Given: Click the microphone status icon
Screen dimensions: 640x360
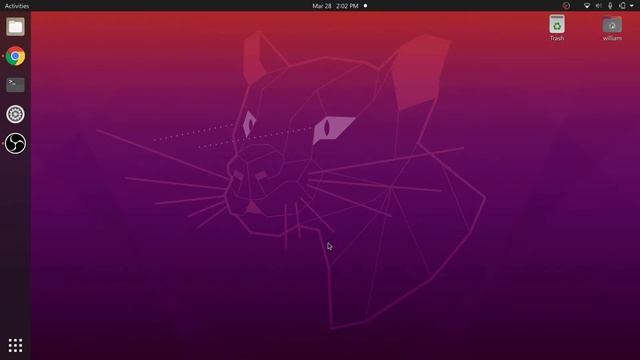Looking at the screenshot, I should (610, 6).
